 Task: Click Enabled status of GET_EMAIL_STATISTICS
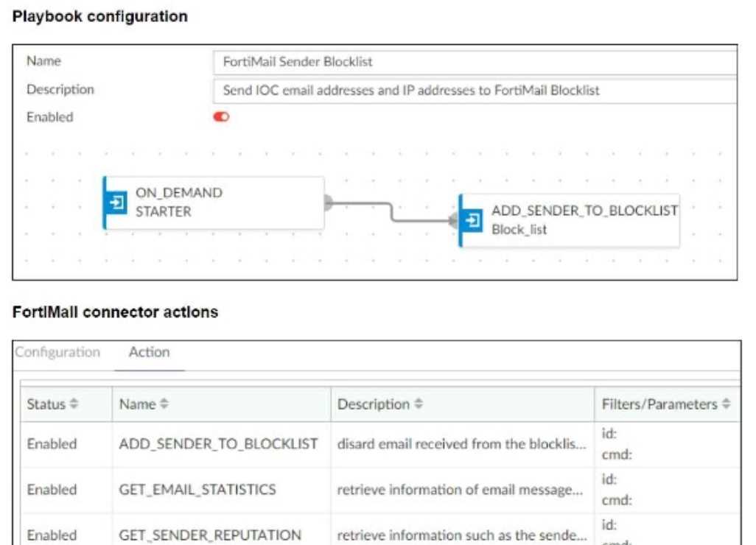[x=52, y=490]
